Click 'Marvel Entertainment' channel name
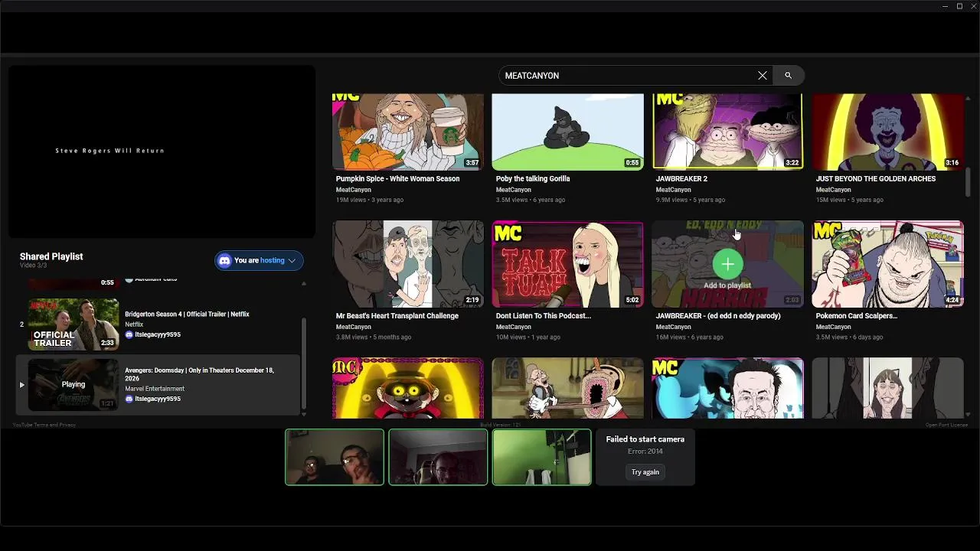This screenshot has height=551, width=980. tap(155, 389)
